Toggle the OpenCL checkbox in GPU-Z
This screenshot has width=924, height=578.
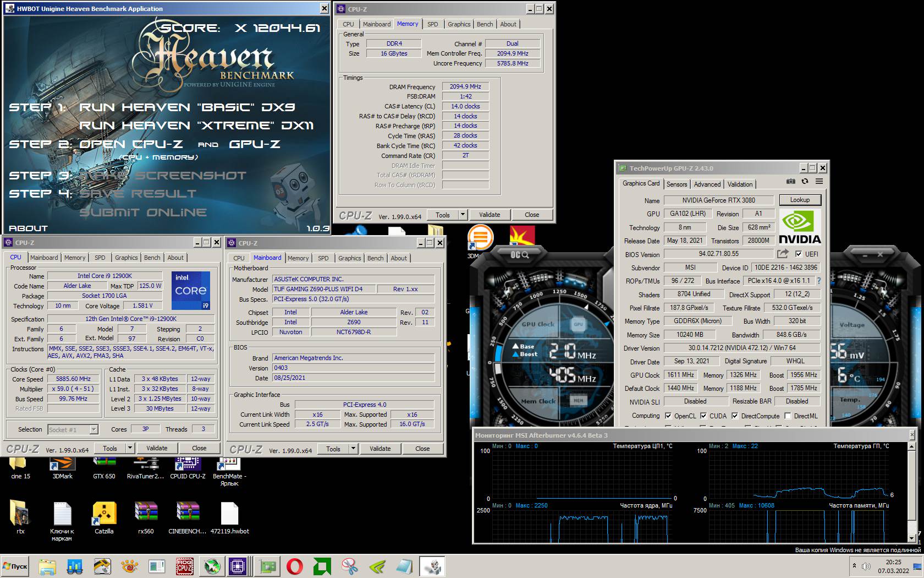point(668,416)
